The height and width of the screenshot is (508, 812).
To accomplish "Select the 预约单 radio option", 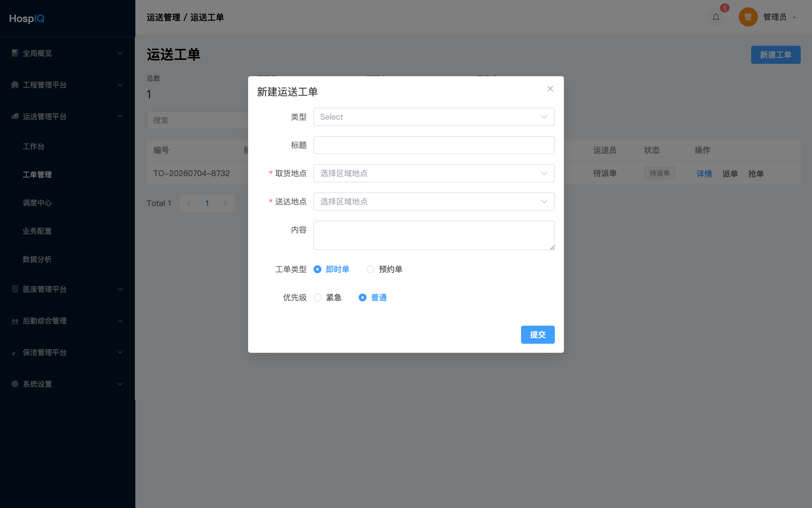I will click(384, 269).
